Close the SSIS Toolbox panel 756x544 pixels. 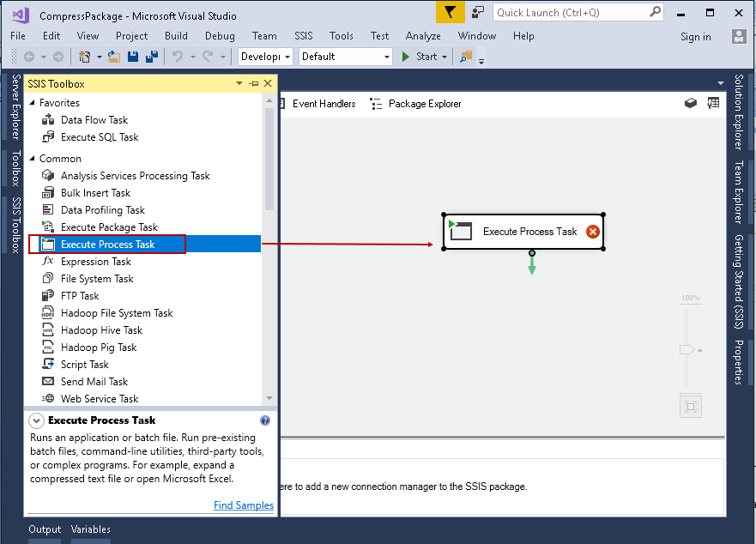pos(268,83)
